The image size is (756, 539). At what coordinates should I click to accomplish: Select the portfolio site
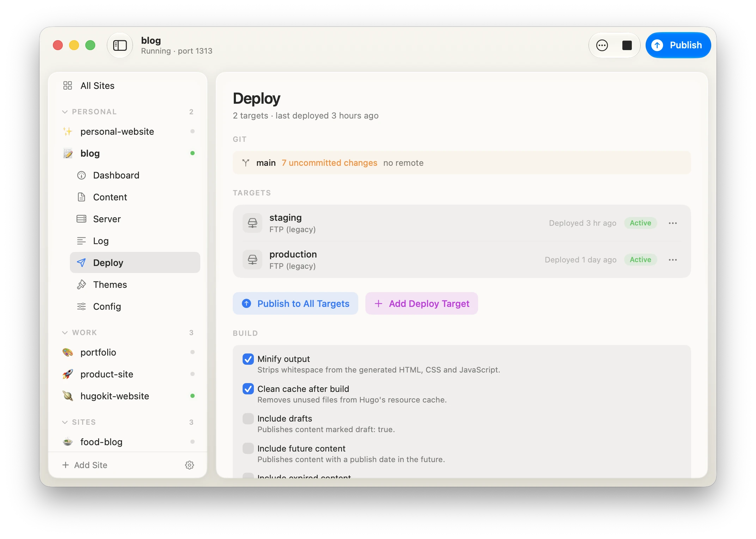click(128, 352)
